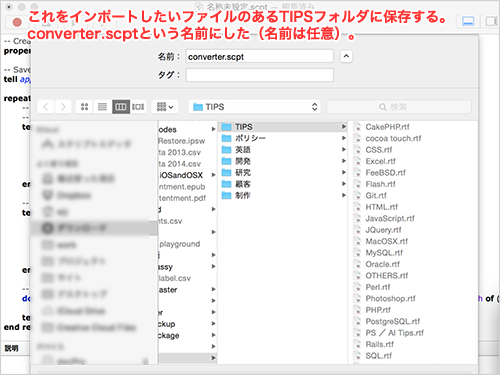Click the Photoshop.rtf file

[390, 298]
